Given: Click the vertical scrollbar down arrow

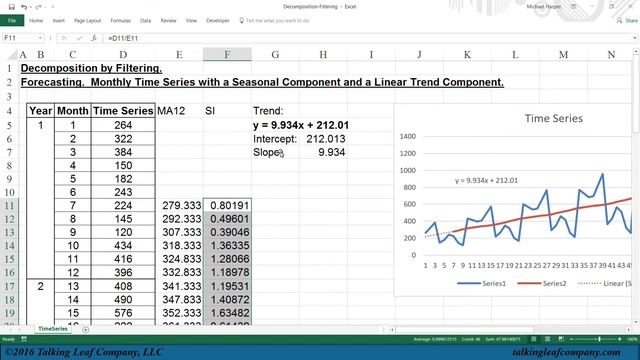Looking at the screenshot, I should pos(636,322).
